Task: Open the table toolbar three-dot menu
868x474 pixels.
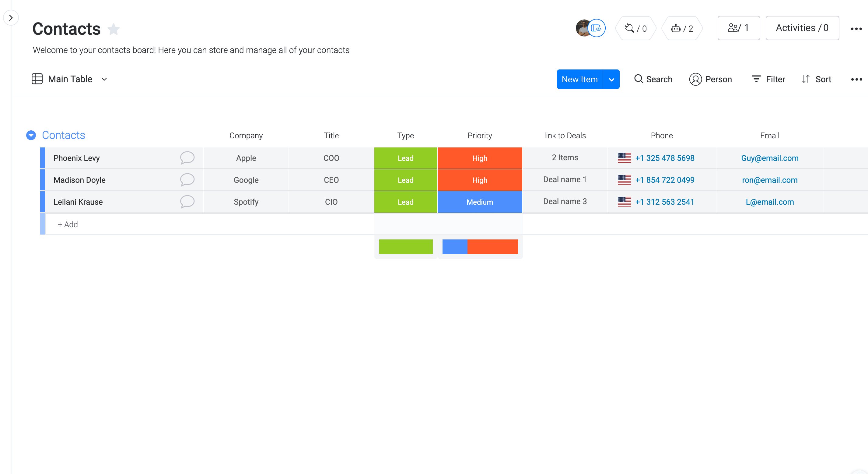Action: (856, 80)
